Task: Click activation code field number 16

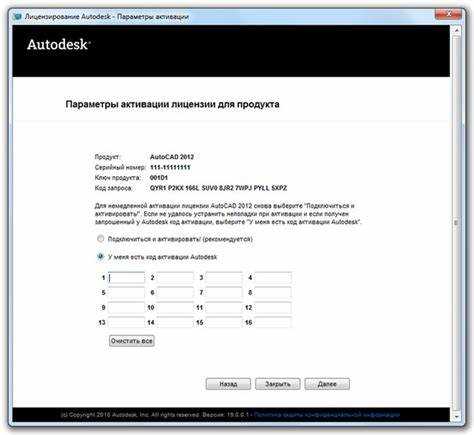Action: 273,322
